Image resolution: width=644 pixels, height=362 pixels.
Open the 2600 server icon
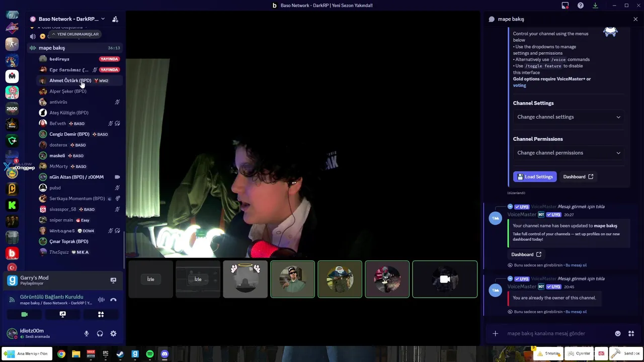coord(12,109)
